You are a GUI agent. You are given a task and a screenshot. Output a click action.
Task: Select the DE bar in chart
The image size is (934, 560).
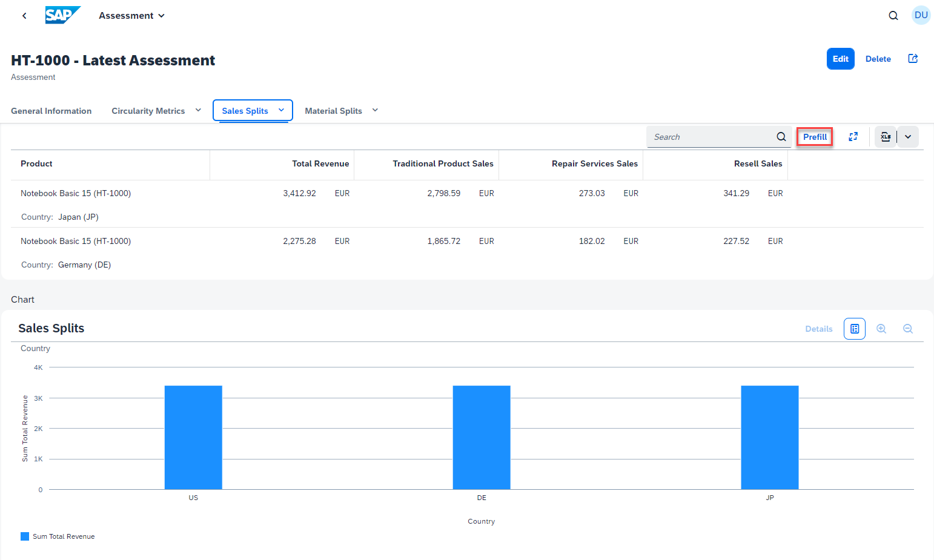(482, 437)
